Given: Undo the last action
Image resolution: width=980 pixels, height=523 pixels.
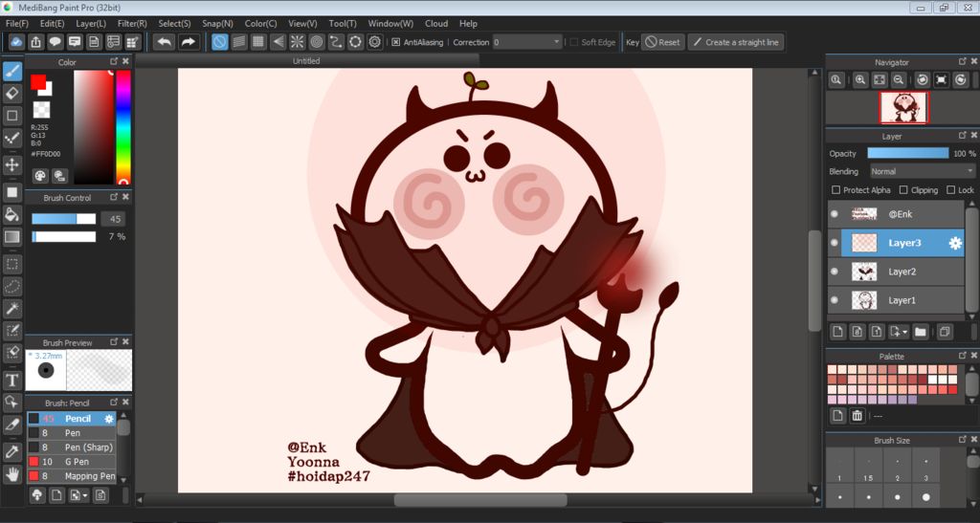Looking at the screenshot, I should pos(165,42).
